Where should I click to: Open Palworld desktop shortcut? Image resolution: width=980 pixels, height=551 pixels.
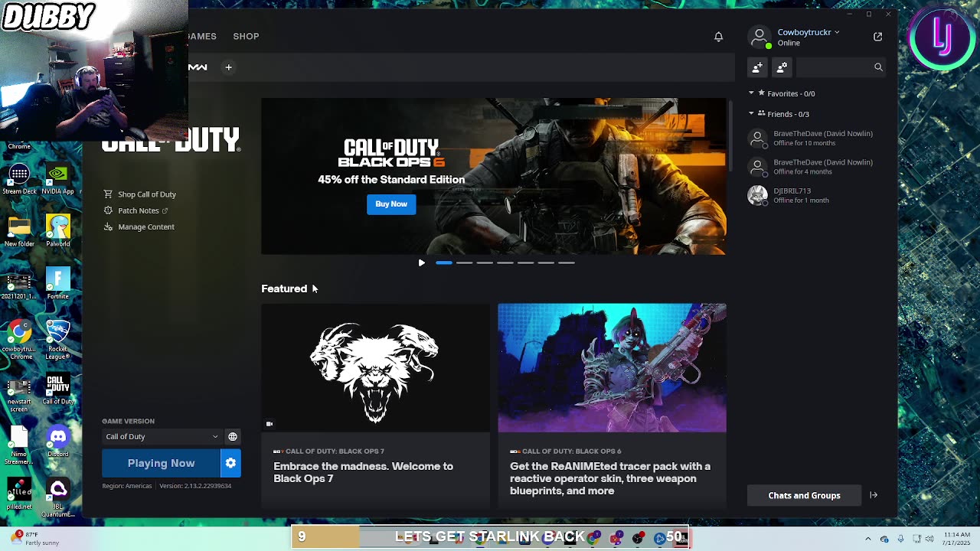(x=57, y=231)
